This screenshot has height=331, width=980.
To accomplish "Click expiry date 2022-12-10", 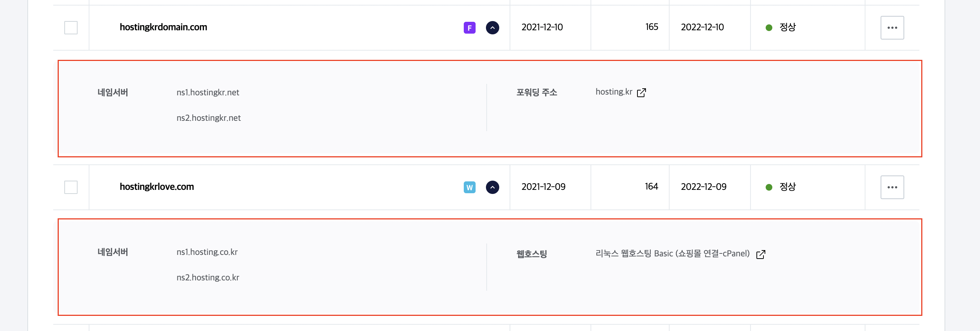I will pyautogui.click(x=702, y=27).
